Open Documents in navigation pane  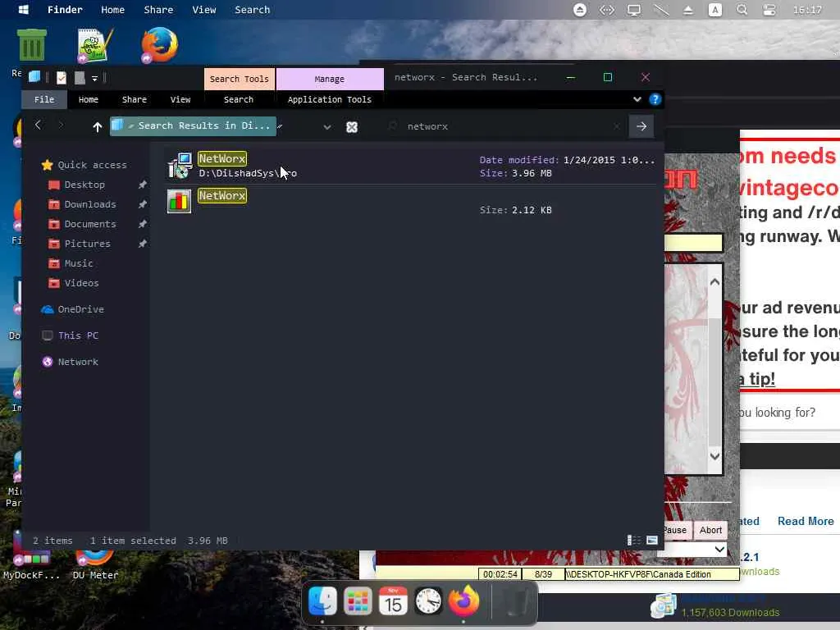pyautogui.click(x=90, y=224)
